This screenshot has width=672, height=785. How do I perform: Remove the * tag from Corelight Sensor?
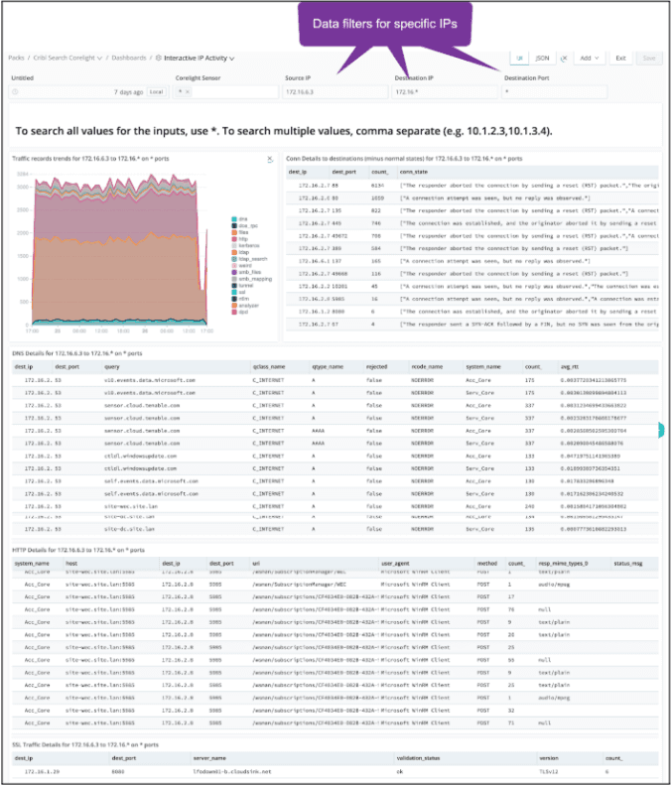pos(188,92)
